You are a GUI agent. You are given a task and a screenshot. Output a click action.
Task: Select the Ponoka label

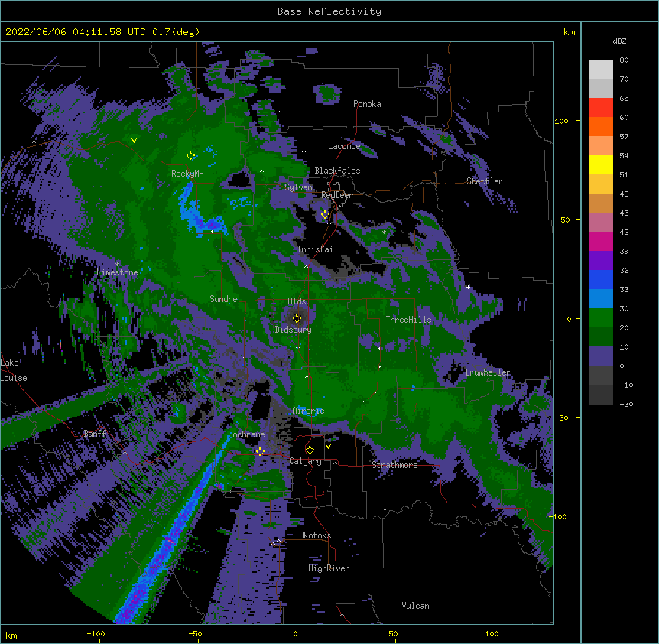[x=367, y=104]
